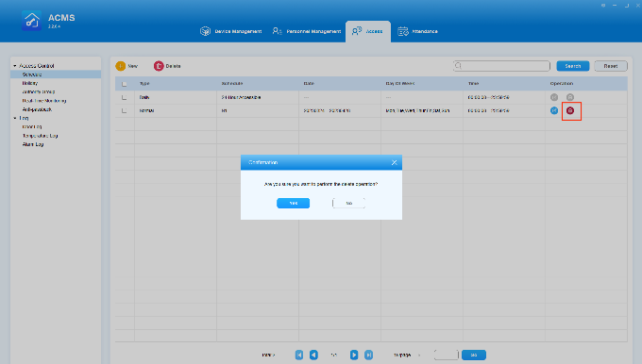Close the Confirmation dialog with X
The height and width of the screenshot is (364, 642).
[x=395, y=163]
